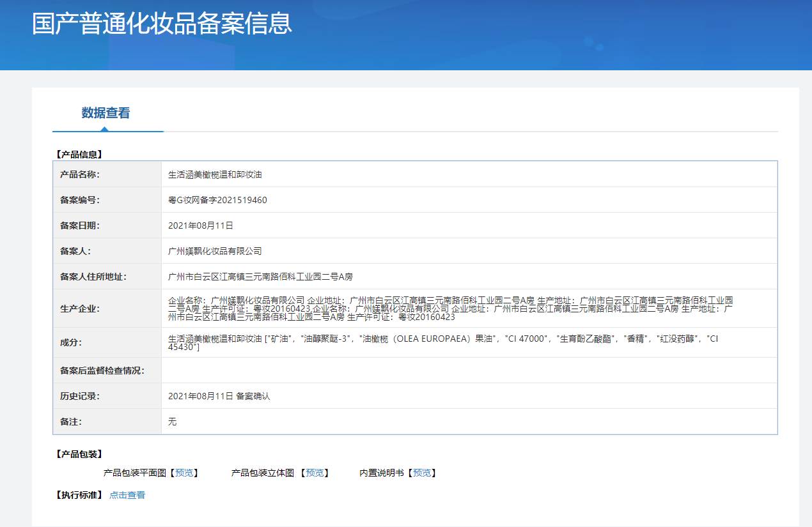Viewport: 812px width, 527px height.
Task: Select the product name 生活涵美橄榄温和卸妆油
Action: (x=215, y=174)
